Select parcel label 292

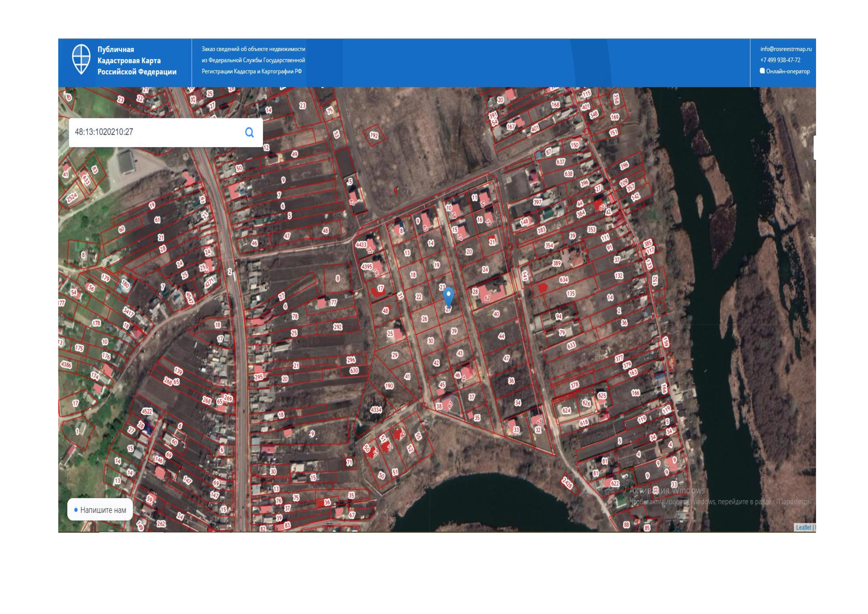pos(338,327)
